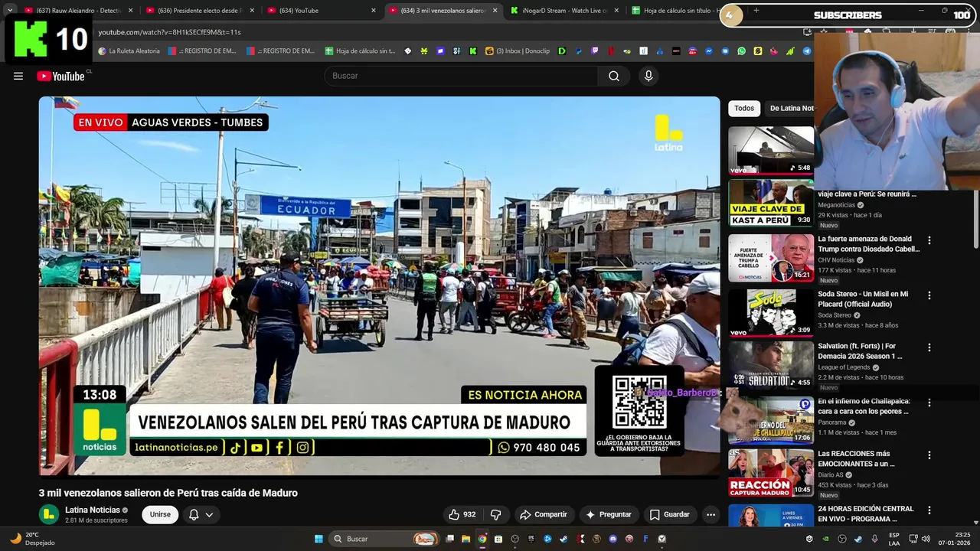The width and height of the screenshot is (980, 551).
Task: Open options menu for Soda Stereo video
Action: point(929,295)
